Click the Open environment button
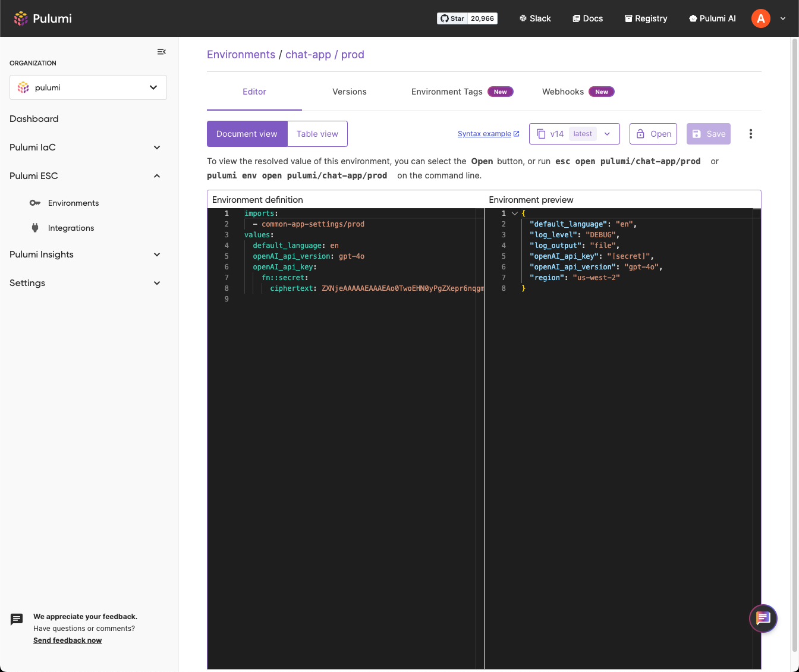This screenshot has width=799, height=672. point(653,134)
